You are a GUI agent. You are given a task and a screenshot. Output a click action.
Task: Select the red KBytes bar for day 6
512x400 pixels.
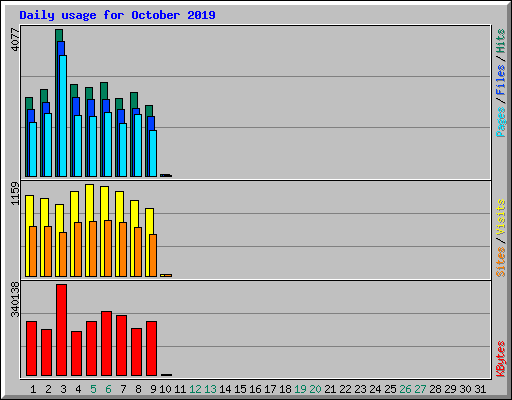(x=106, y=343)
